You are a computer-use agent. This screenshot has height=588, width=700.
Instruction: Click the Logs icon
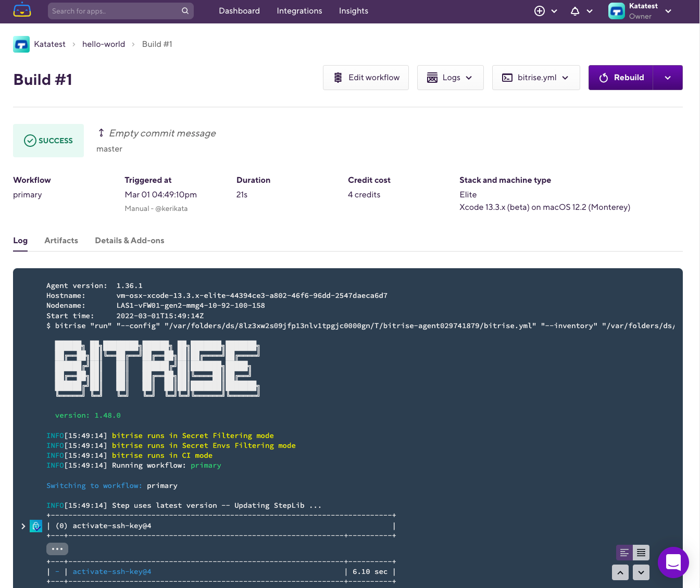(432, 78)
